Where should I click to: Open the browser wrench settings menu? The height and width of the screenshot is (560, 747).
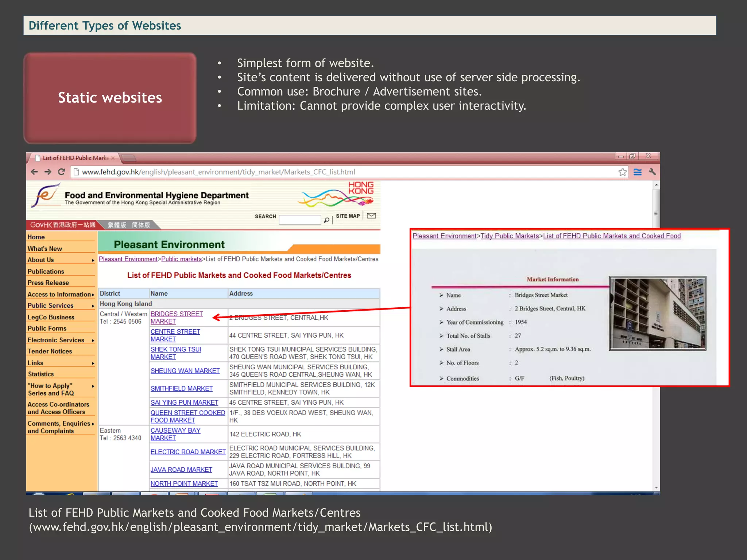[x=652, y=172]
